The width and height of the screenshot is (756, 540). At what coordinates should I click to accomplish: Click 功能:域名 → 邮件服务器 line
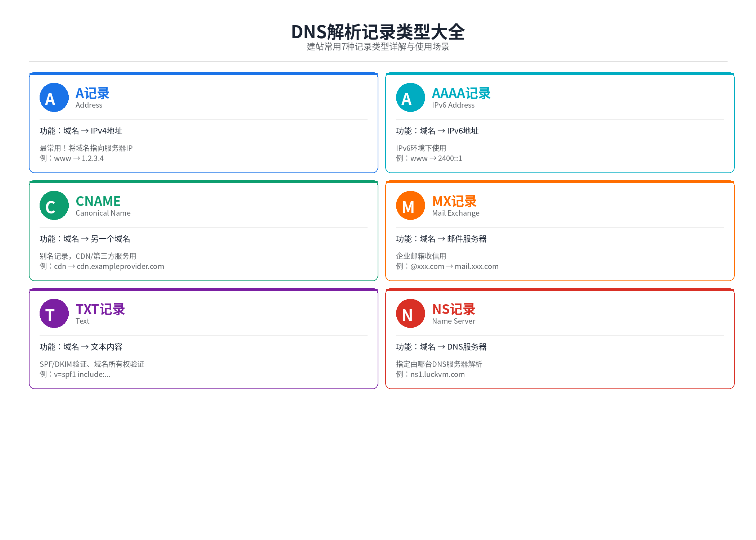[x=441, y=239]
